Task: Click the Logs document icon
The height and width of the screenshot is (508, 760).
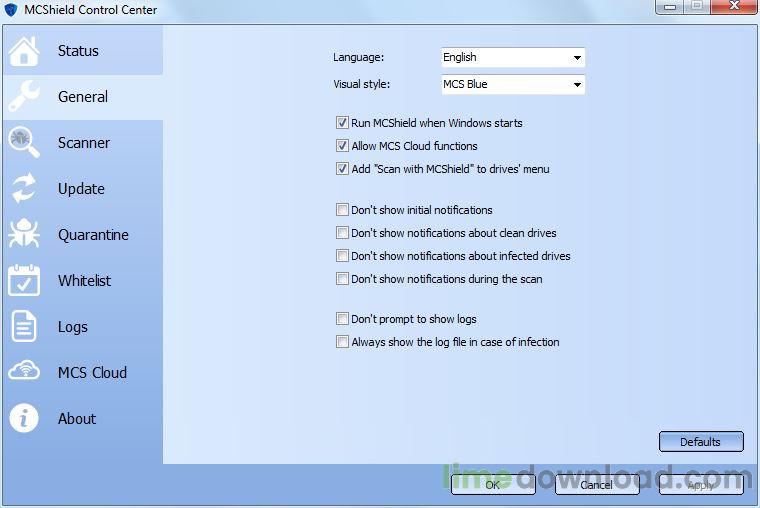Action: pos(23,326)
